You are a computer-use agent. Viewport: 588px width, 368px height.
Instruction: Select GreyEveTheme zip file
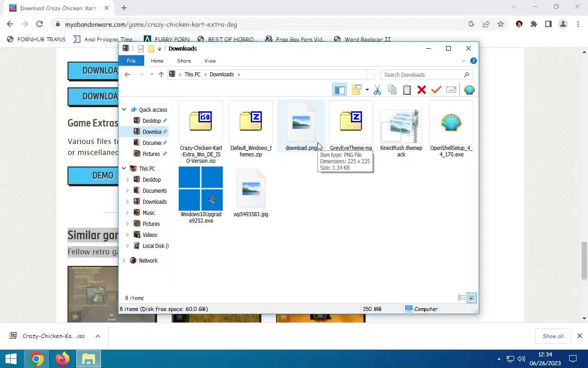point(351,126)
